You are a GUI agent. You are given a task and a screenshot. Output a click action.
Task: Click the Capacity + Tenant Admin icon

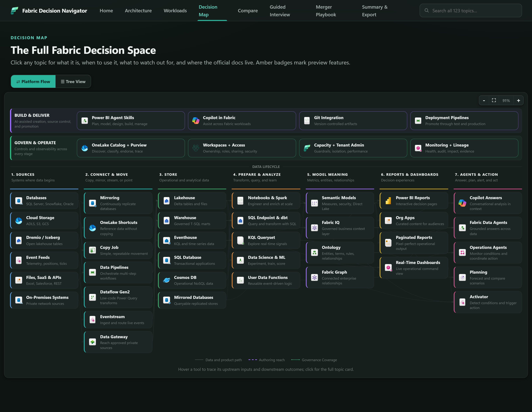307,148
